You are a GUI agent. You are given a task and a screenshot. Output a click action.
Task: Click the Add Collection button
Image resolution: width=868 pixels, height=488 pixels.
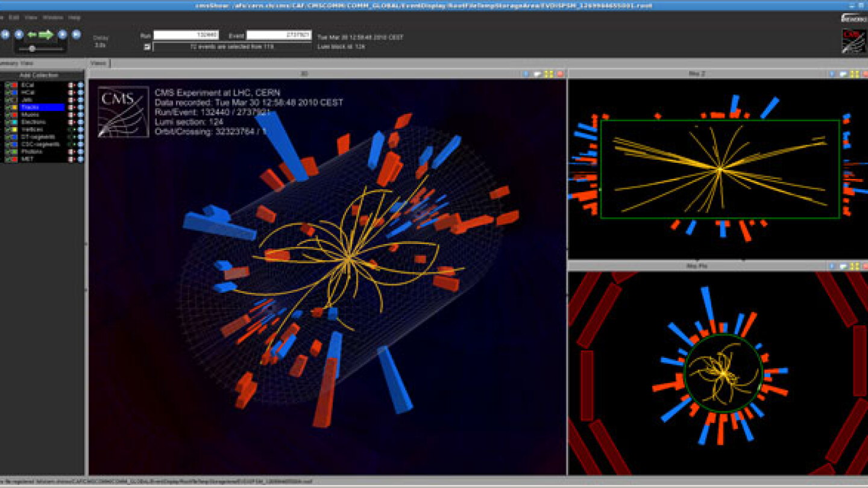coord(39,75)
